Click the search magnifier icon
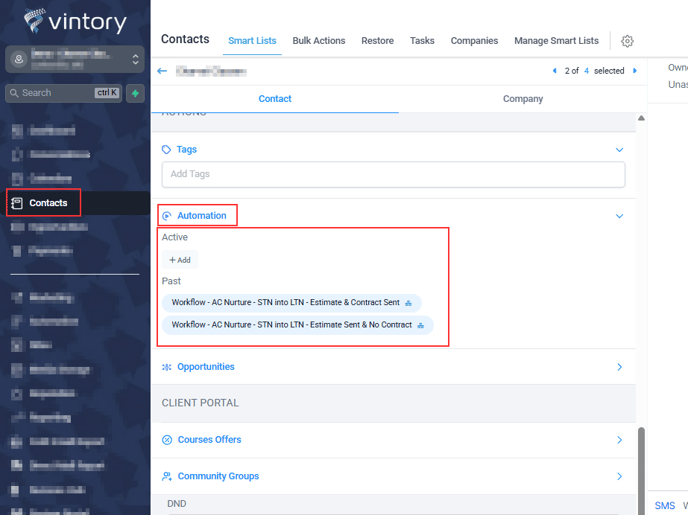 point(14,93)
